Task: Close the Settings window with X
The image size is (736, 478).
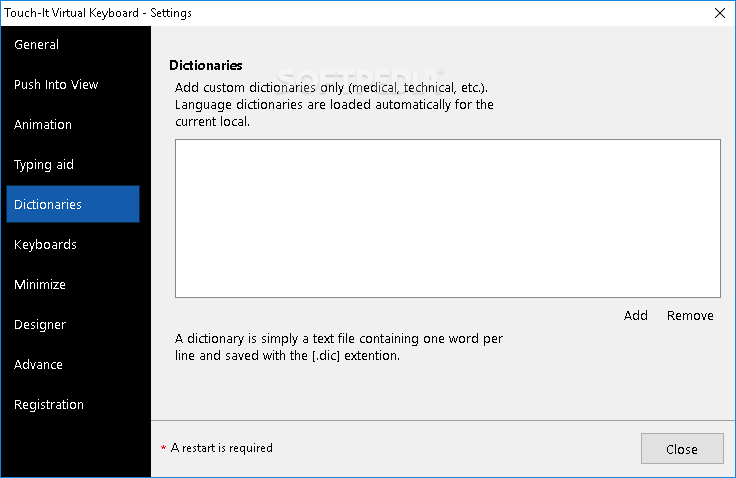Action: [720, 13]
